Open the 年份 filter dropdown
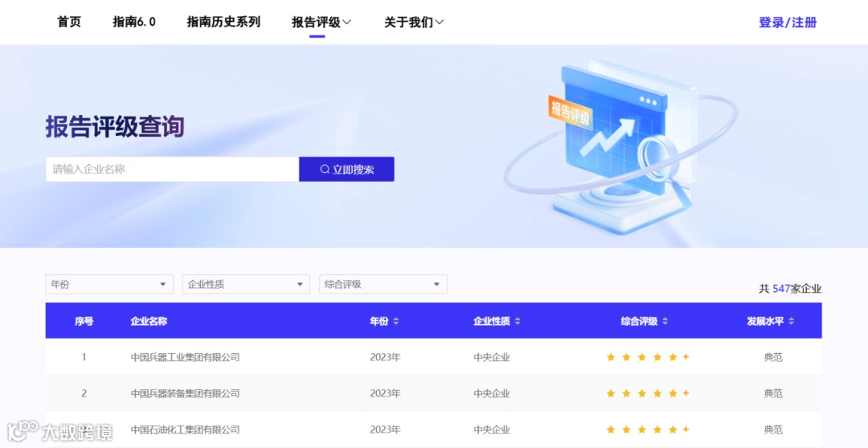 tap(109, 284)
